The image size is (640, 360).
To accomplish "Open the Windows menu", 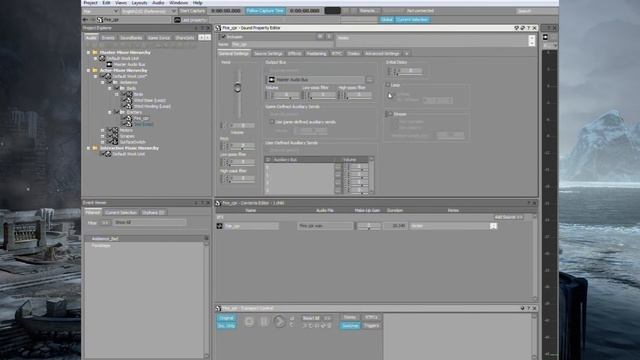I will (x=178, y=2).
